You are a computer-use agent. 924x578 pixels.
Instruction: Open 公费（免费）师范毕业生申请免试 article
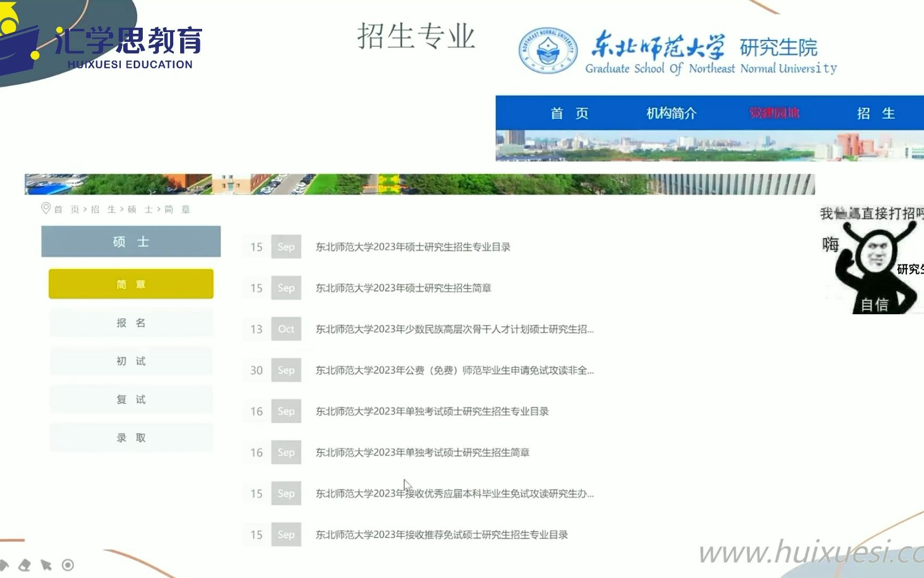click(455, 370)
